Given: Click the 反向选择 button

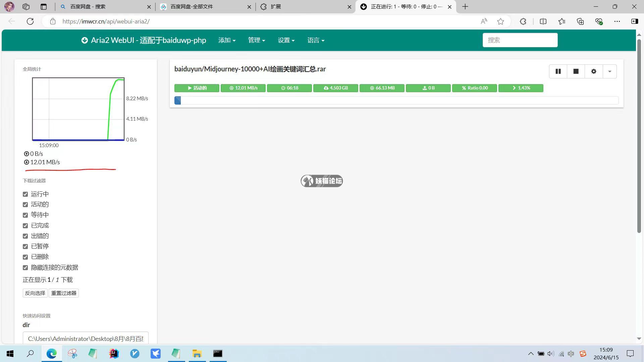Looking at the screenshot, I should (35, 293).
